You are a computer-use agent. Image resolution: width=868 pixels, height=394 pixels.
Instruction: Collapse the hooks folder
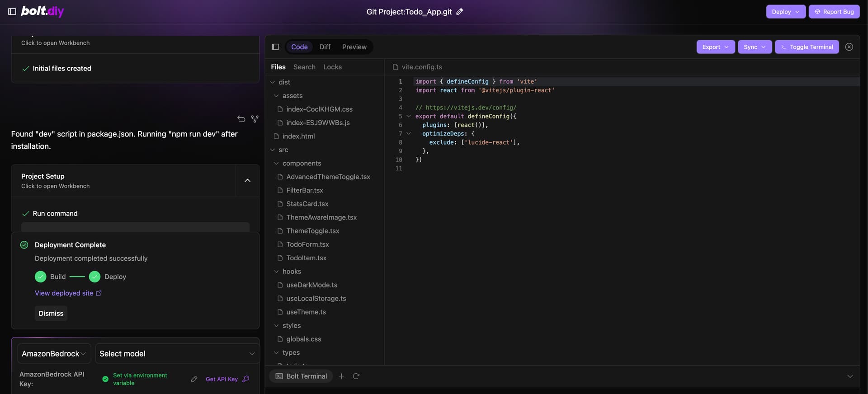click(x=324, y=272)
